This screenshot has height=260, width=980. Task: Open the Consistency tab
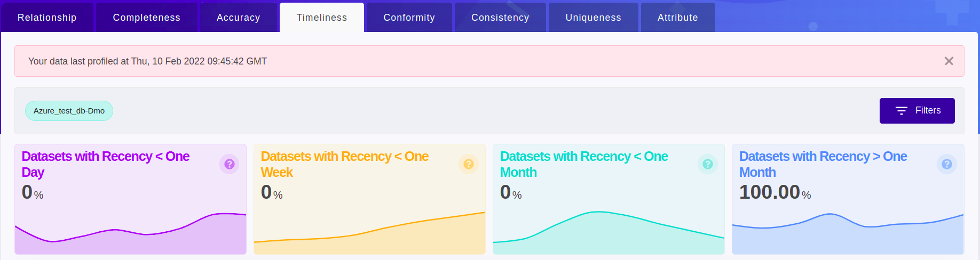coord(500,18)
